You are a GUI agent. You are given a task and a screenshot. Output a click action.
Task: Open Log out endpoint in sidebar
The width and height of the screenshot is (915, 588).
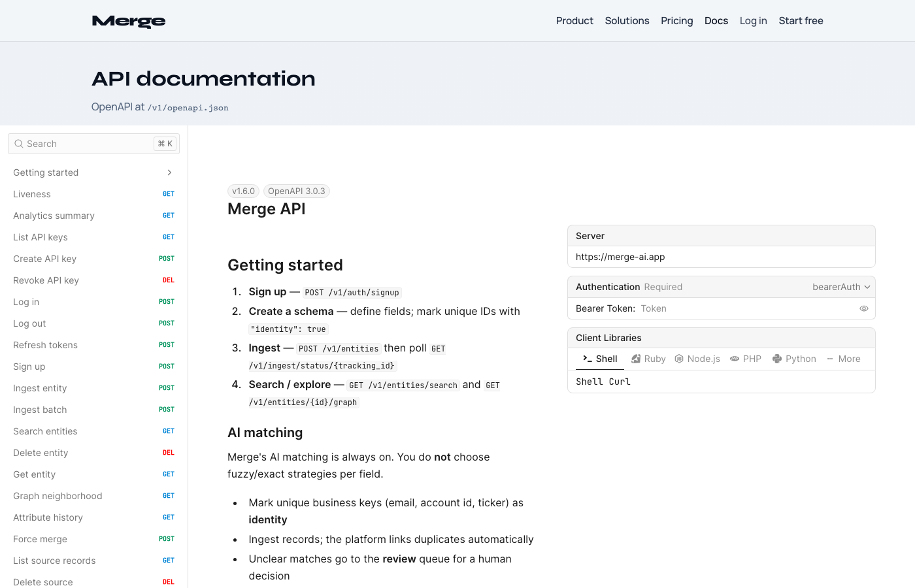pyautogui.click(x=93, y=323)
